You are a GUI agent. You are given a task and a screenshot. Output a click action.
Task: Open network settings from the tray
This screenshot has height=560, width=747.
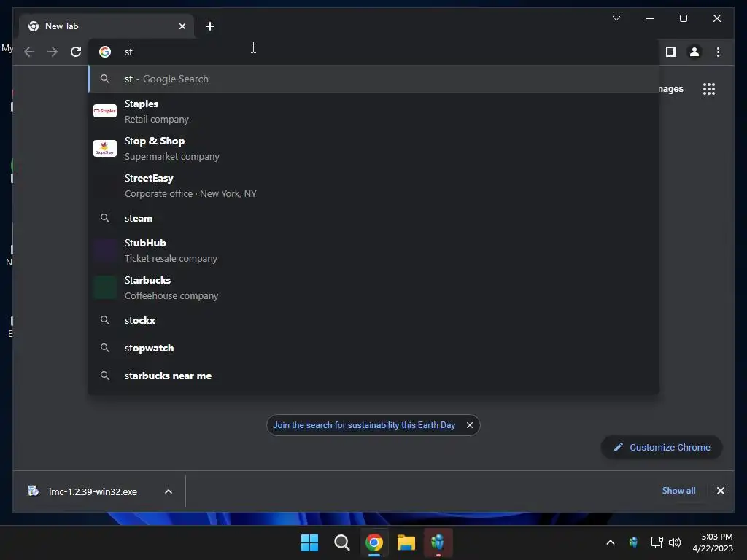tap(657, 542)
